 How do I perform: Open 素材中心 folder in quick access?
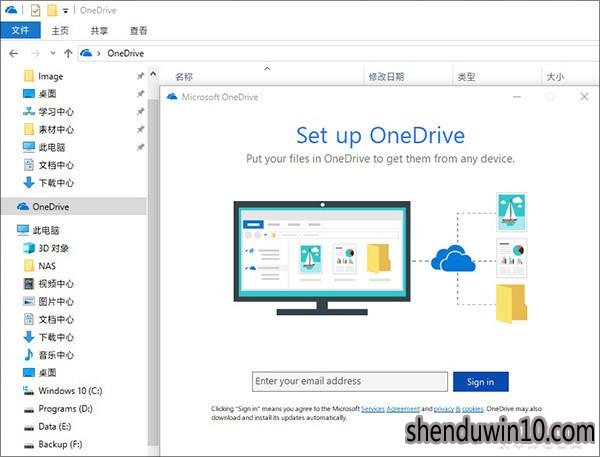56,129
